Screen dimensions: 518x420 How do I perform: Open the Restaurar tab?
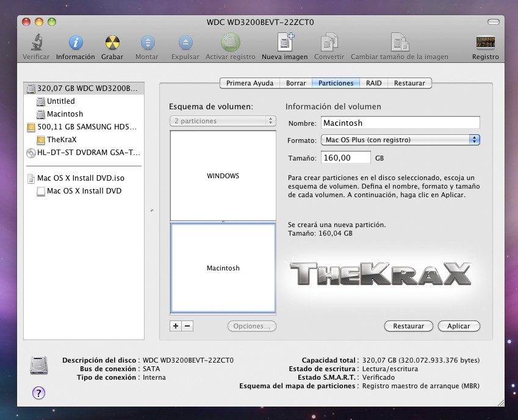(x=409, y=83)
